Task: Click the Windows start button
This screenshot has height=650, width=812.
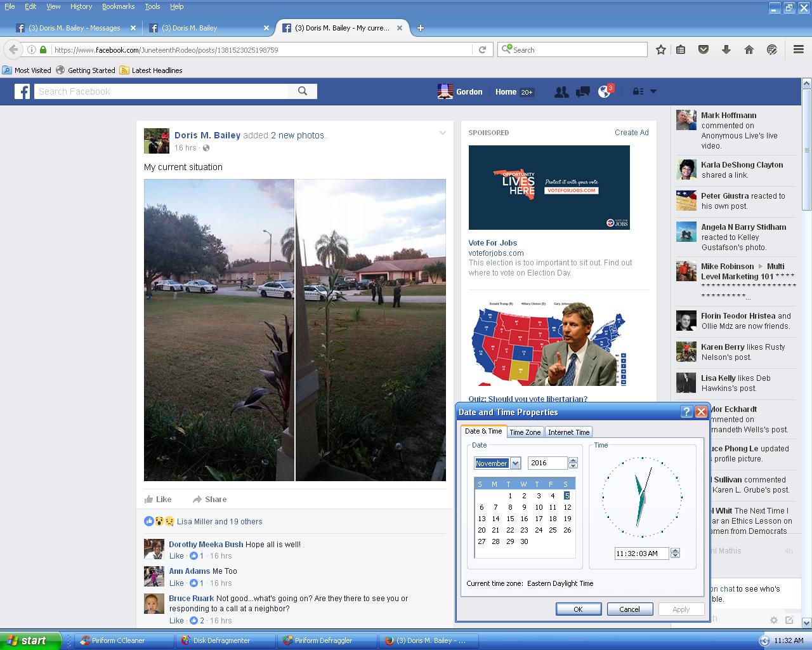Action: click(x=30, y=640)
